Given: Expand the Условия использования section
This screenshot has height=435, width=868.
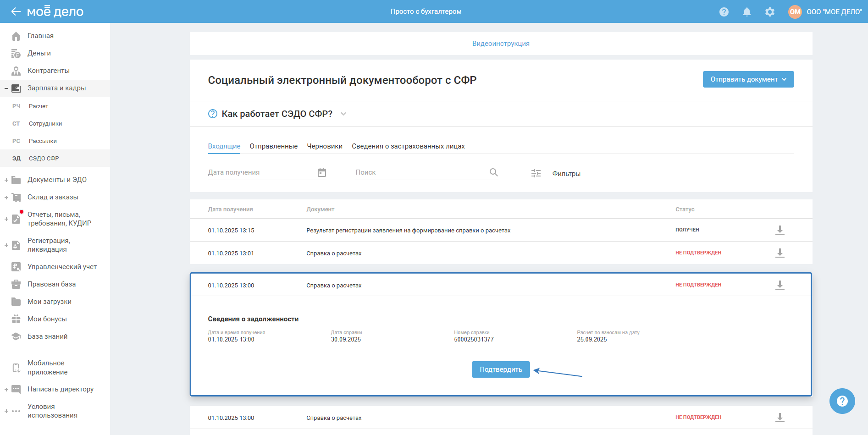Looking at the screenshot, I should pos(6,411).
